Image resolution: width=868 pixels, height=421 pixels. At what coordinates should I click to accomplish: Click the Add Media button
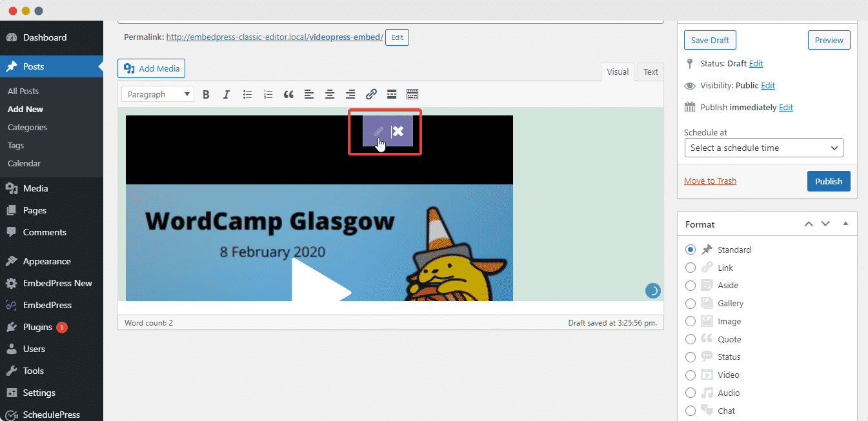click(x=152, y=68)
